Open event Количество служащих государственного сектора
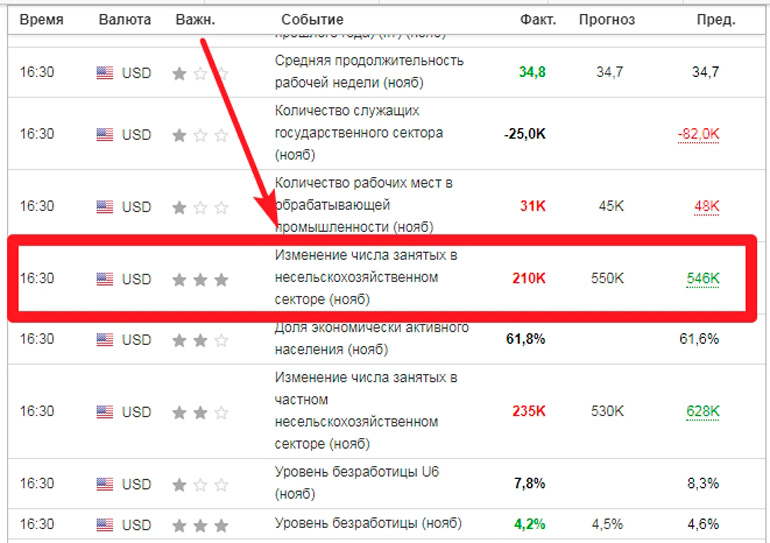Viewport: 770px width, 543px height. (359, 133)
